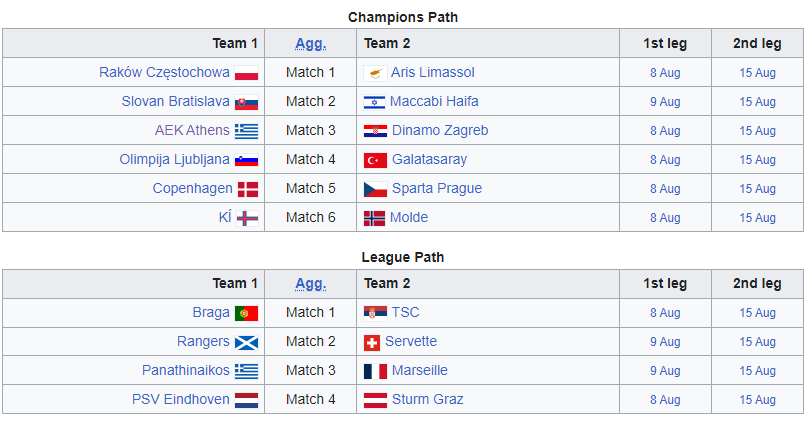This screenshot has width=807, height=425.
Task: Open the PSV Eindhoven team link
Action: tap(181, 399)
